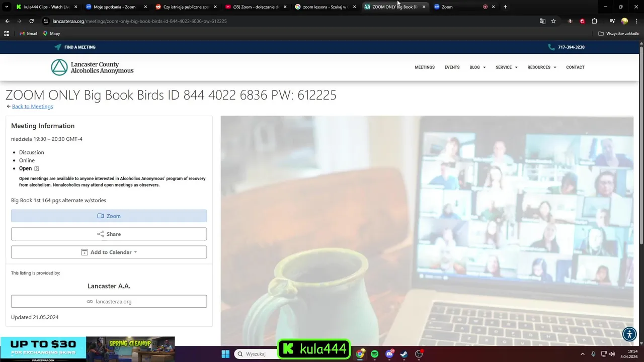644x362 pixels.
Task: Open the tab search chevron in Chrome
Action: tap(7, 7)
